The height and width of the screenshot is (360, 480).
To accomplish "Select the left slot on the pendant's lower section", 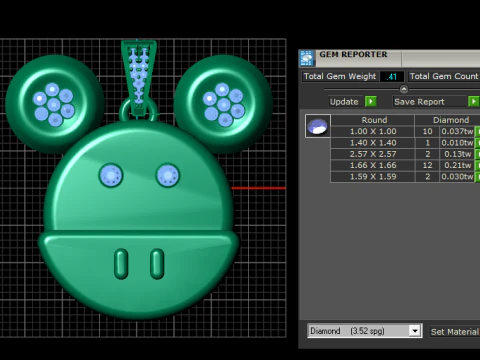I will tap(121, 264).
